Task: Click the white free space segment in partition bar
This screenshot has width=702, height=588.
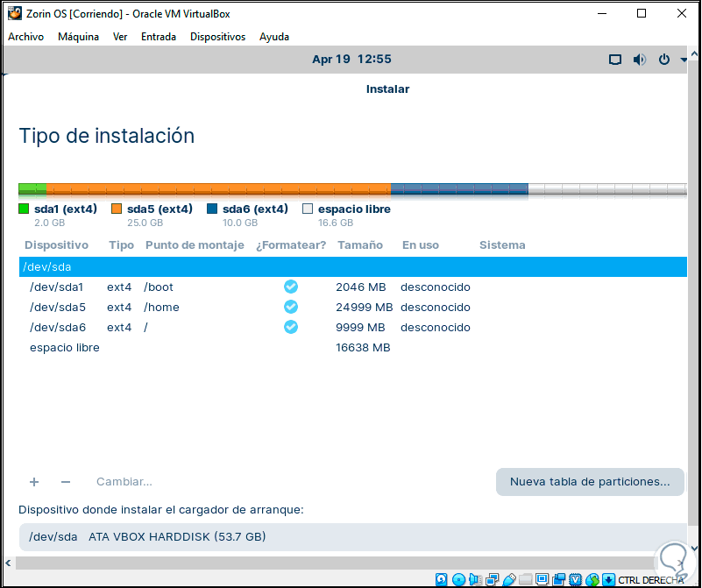Action: [607, 189]
